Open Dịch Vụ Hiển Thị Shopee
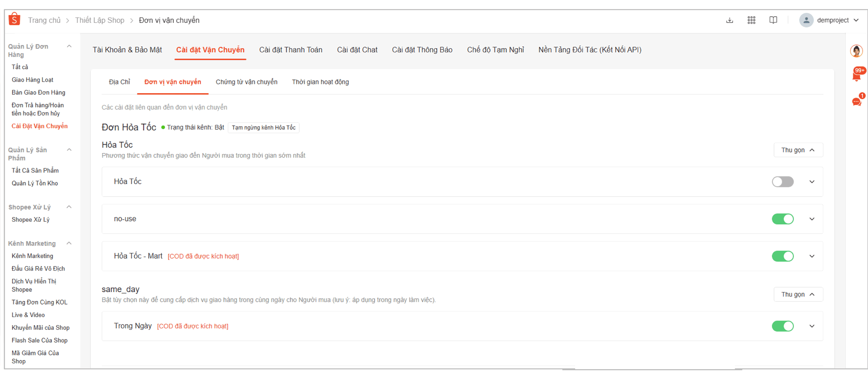The image size is (868, 379). point(34,285)
